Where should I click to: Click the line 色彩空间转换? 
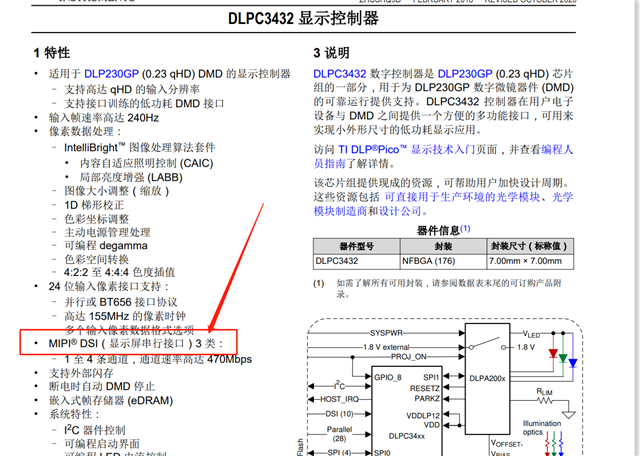(96, 259)
